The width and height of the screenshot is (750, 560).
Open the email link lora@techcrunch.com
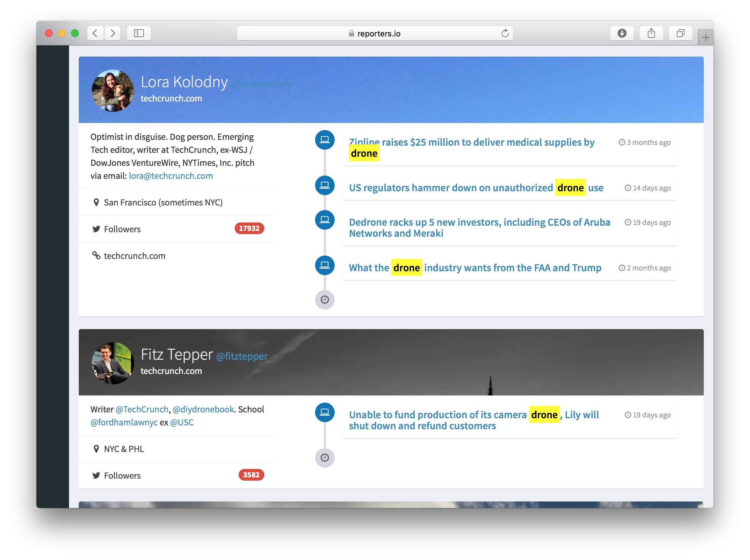(x=171, y=176)
